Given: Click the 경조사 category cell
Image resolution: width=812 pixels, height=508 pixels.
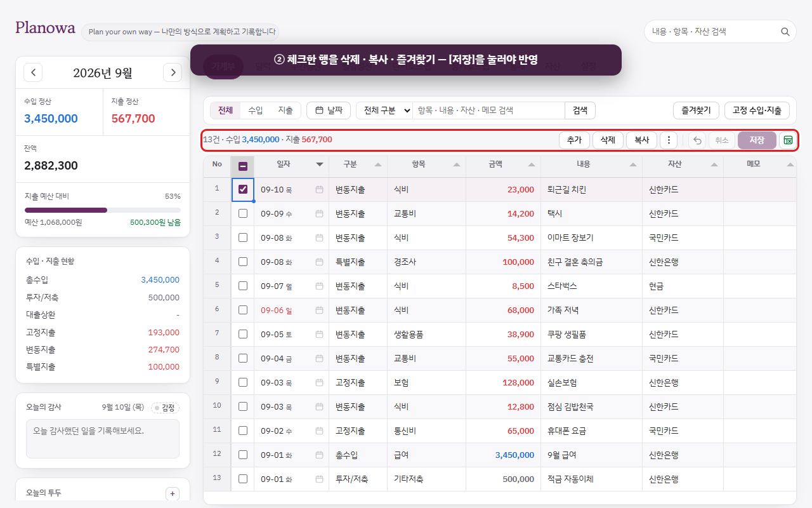Looking at the screenshot, I should click(426, 262).
